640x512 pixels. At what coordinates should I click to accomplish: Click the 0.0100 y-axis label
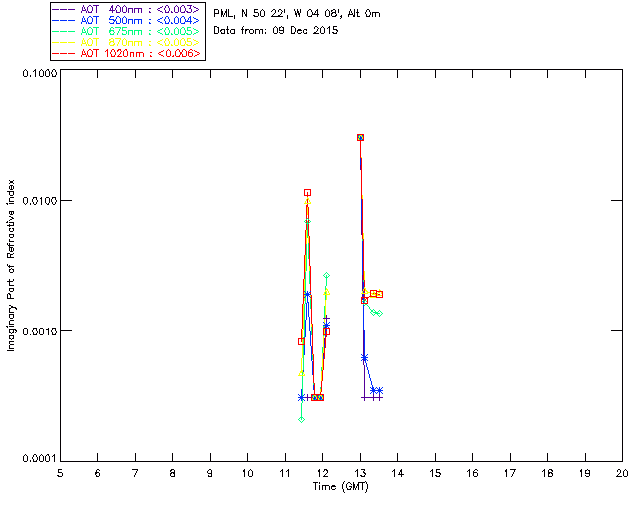(39, 201)
